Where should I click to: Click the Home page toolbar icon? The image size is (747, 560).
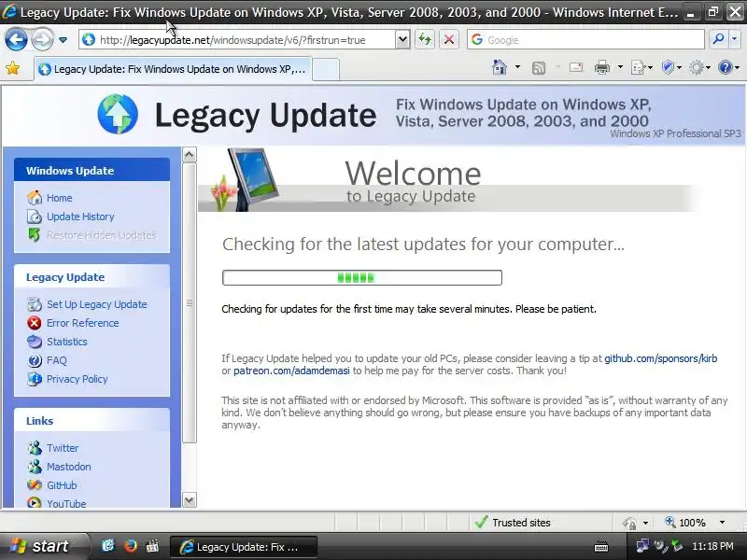click(500, 67)
